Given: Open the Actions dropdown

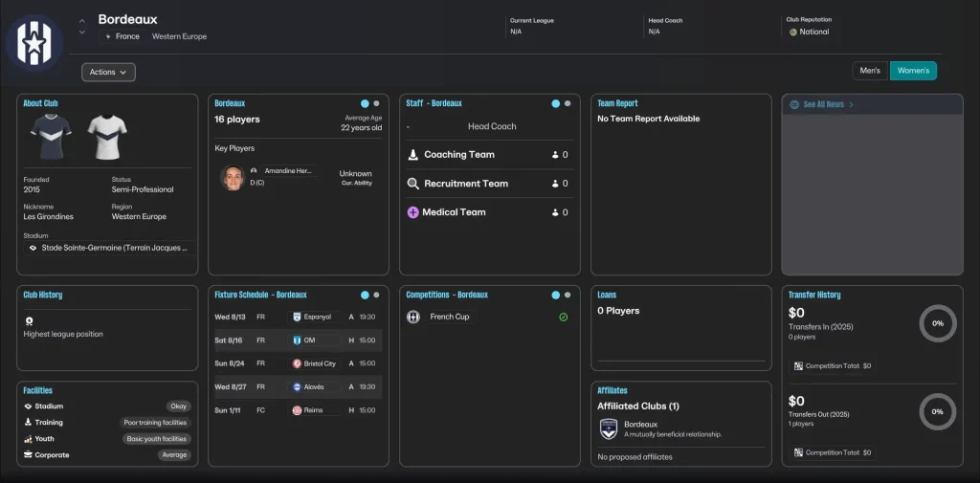Looking at the screenshot, I should 108,72.
